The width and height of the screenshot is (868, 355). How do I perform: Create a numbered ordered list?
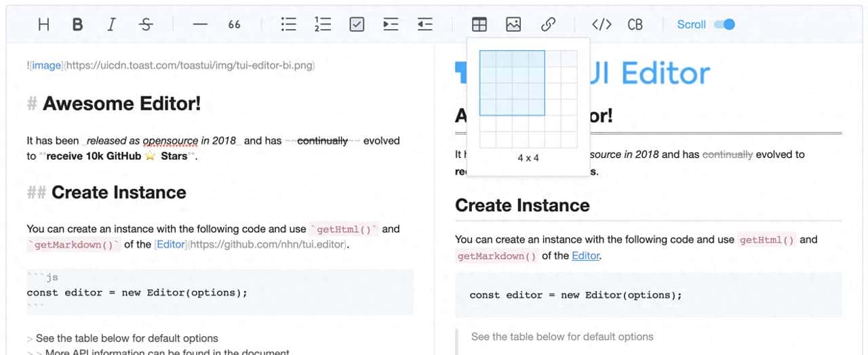[323, 24]
